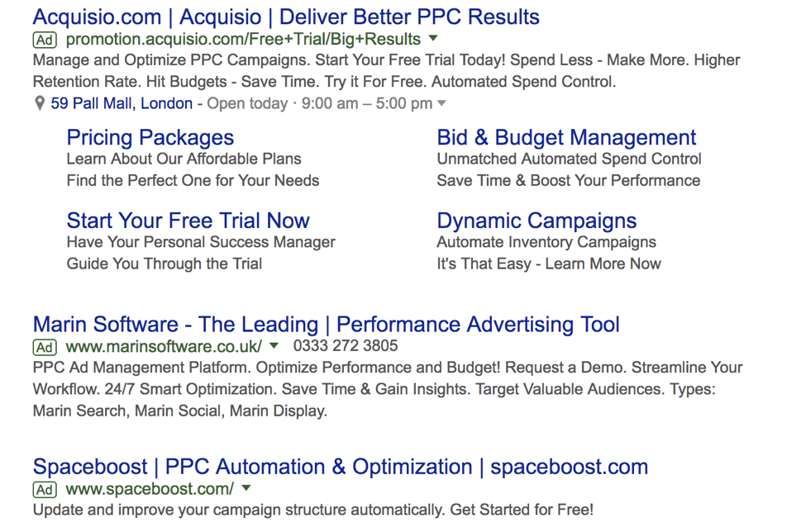806x532 pixels.
Task: Open the 59 Pall Mall, London address
Action: click(x=121, y=103)
